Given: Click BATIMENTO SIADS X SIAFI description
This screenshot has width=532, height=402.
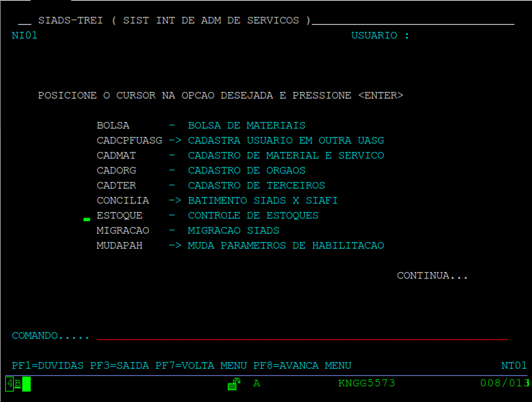Looking at the screenshot, I should pyautogui.click(x=263, y=200).
